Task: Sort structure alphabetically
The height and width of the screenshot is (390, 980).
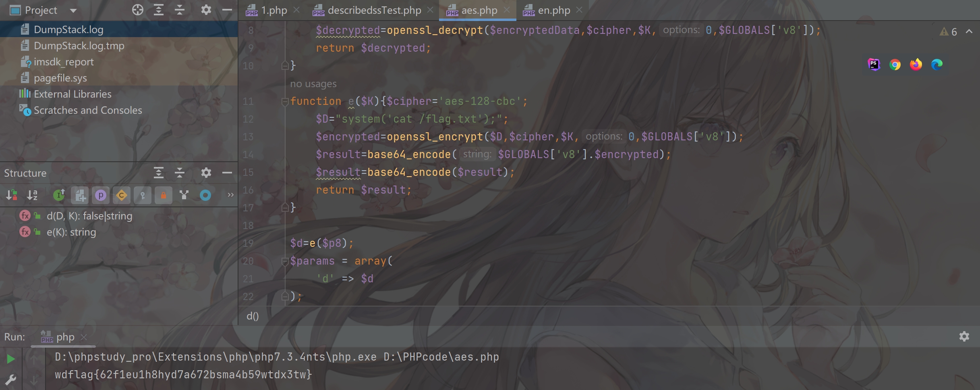Action: (32, 196)
